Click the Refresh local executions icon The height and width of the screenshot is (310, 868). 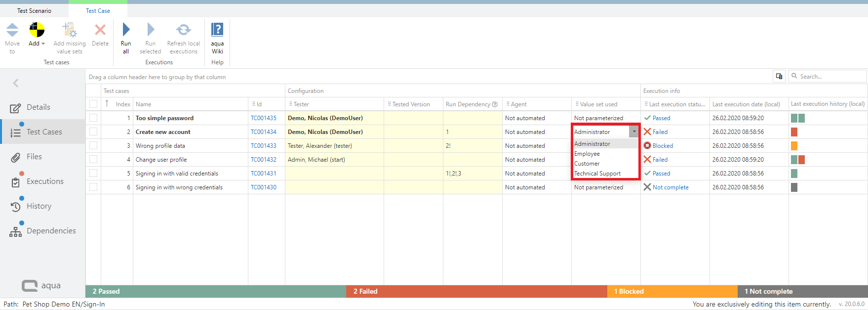pos(184,30)
